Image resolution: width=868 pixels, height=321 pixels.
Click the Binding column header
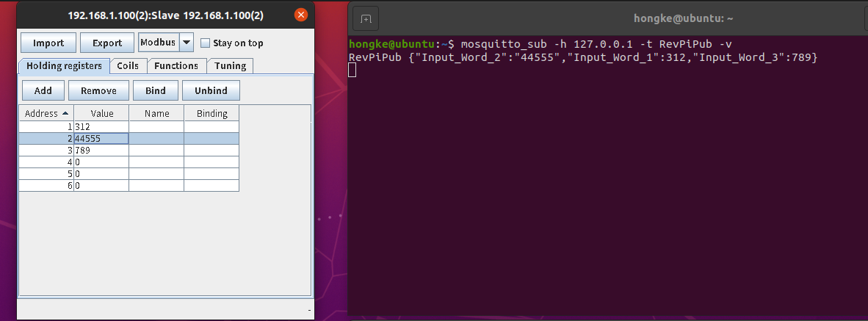[212, 113]
